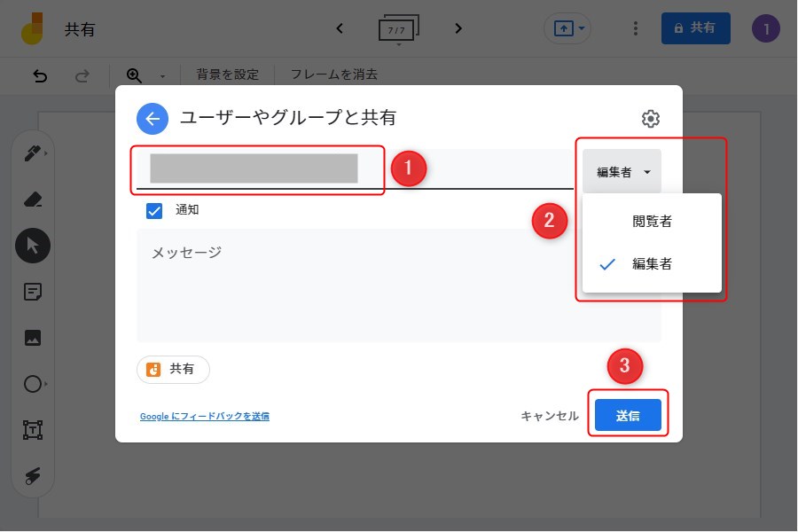Undo the last action
This screenshot has height=532, width=798.
pyautogui.click(x=40, y=76)
